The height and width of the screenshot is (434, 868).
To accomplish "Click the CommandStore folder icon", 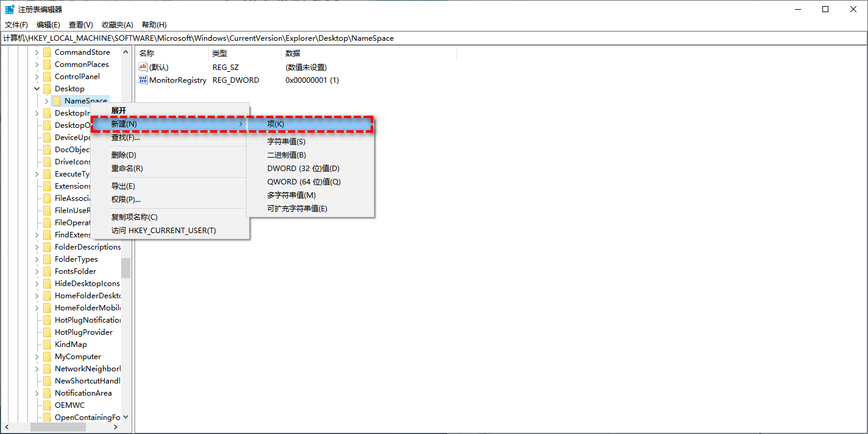I will pos(47,52).
